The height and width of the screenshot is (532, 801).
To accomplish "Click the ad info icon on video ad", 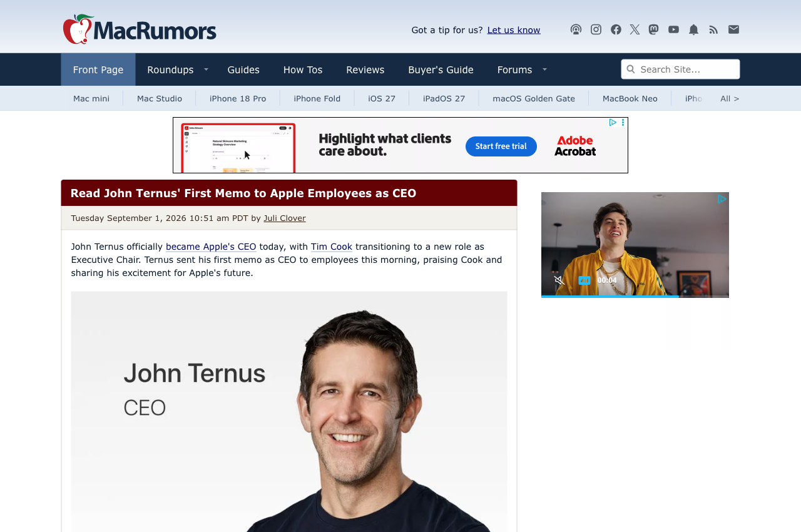I will click(722, 199).
